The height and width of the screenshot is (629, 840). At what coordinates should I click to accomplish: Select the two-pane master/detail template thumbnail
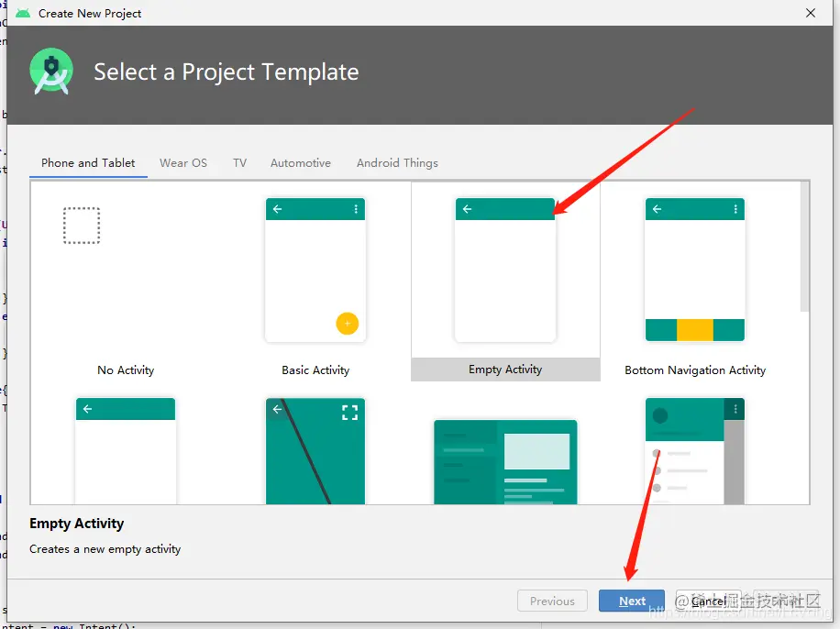[x=505, y=462]
